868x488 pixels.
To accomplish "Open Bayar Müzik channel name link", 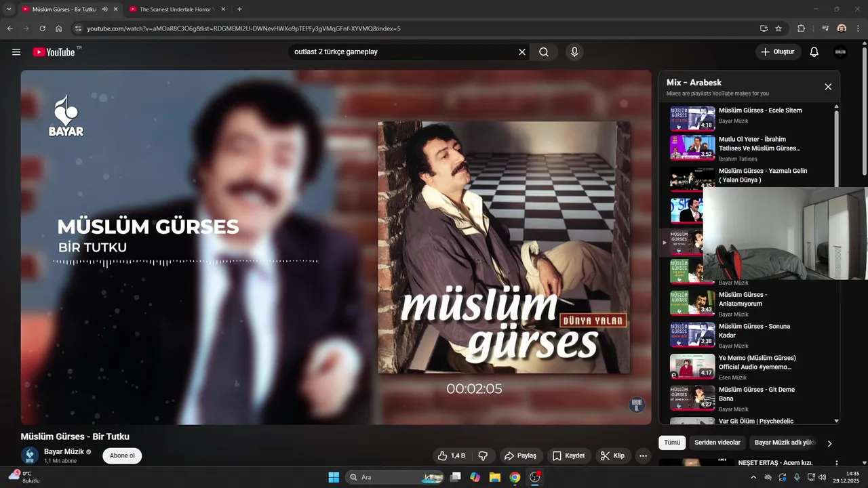I will click(x=64, y=451).
